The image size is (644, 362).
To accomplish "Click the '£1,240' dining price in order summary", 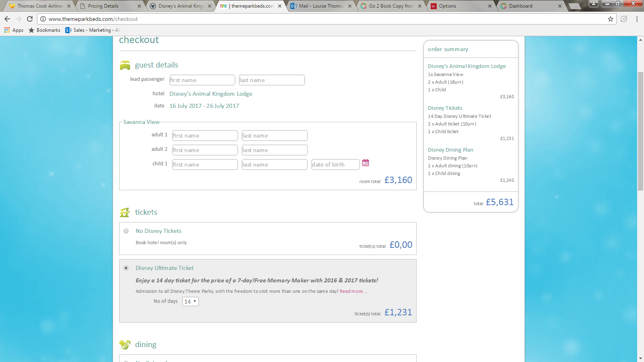I will tap(507, 180).
